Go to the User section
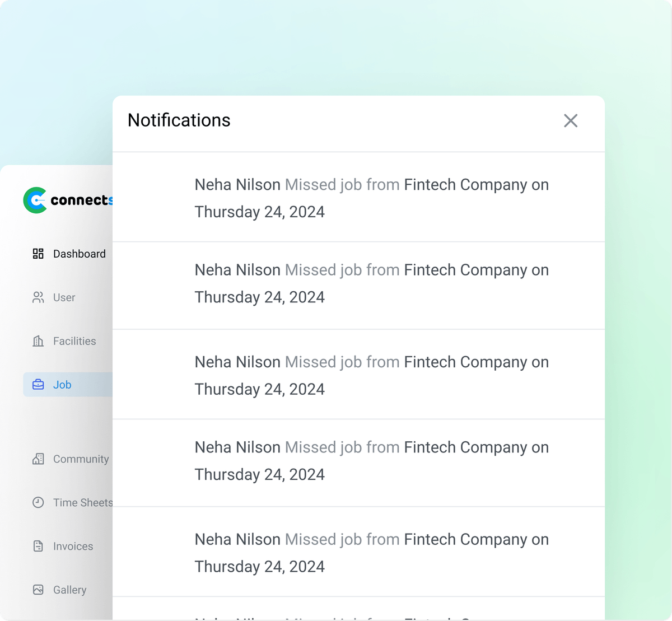The width and height of the screenshot is (672, 621). pos(64,297)
